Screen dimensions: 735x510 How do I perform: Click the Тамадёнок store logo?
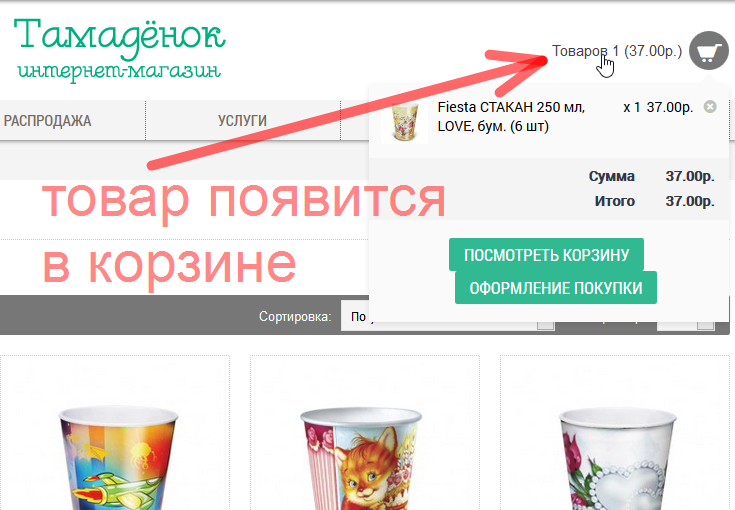(x=120, y=37)
